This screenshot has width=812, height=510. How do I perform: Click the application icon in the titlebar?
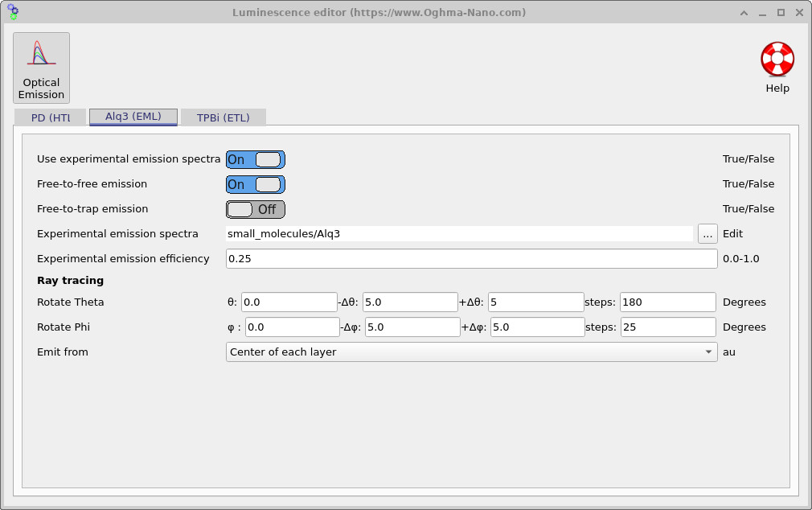11,12
